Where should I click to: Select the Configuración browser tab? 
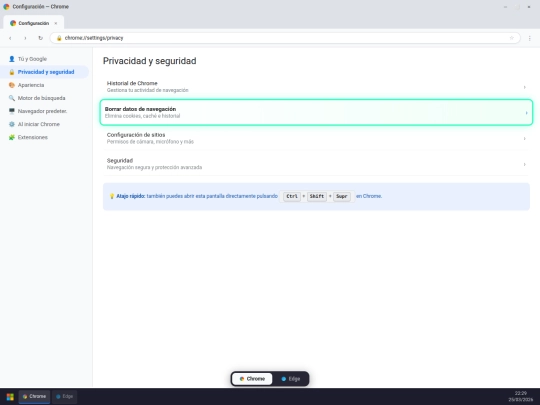click(x=33, y=22)
